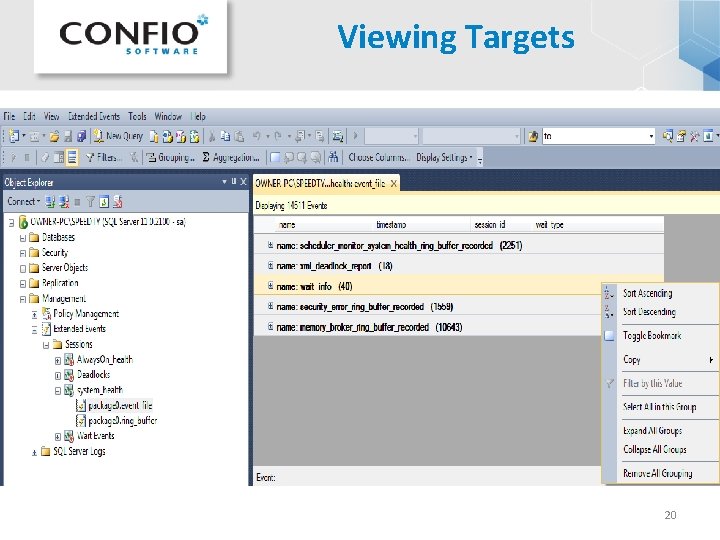
Task: Click the Aggregation... toolbar button
Action: coord(231,158)
